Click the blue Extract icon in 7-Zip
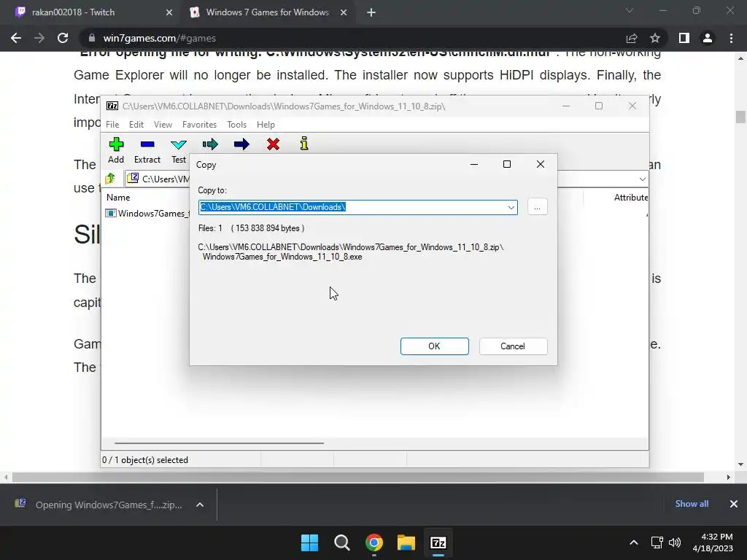 coord(147,144)
